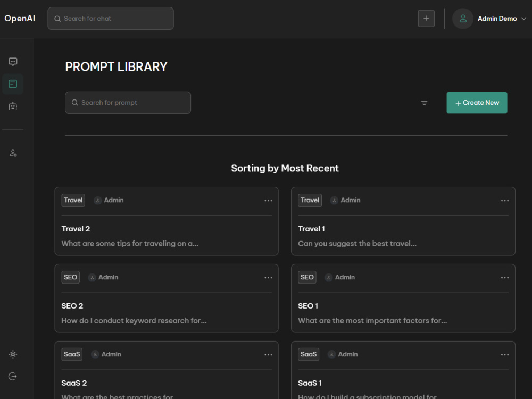Toggle light/dark theme sun icon
The height and width of the screenshot is (399, 532).
13,354
